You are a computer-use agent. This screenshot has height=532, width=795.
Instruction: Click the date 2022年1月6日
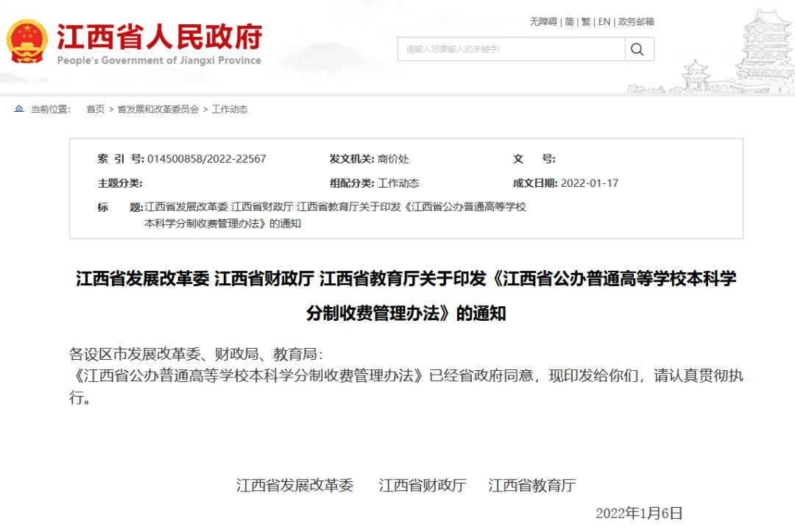[639, 514]
